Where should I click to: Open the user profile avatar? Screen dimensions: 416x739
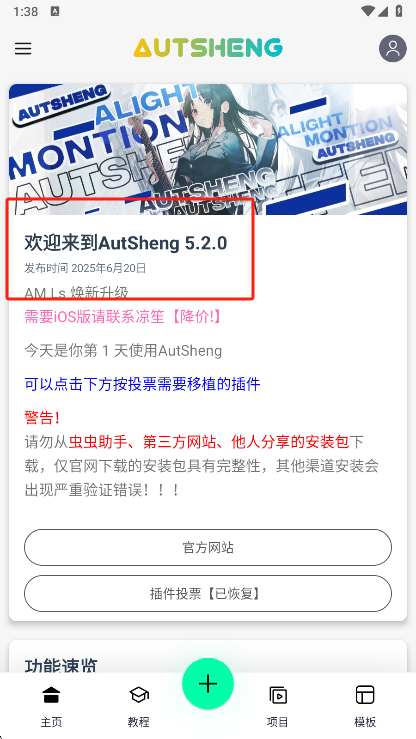(x=392, y=48)
